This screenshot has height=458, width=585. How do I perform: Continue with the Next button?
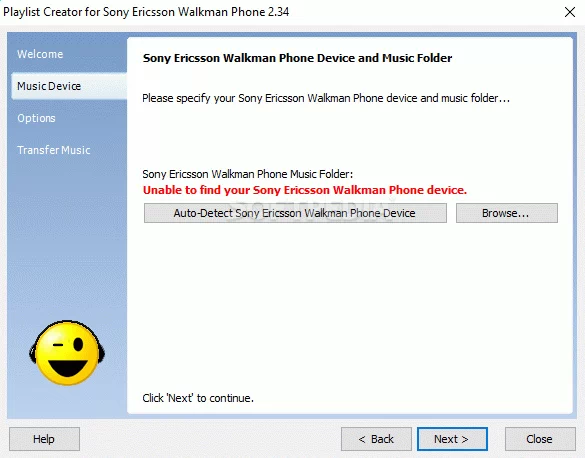(x=452, y=439)
